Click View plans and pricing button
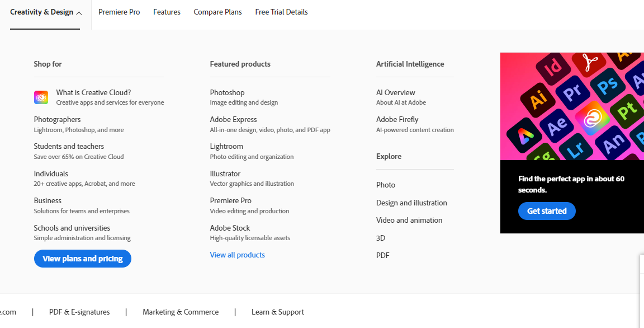This screenshot has width=644, height=328. coord(83,259)
